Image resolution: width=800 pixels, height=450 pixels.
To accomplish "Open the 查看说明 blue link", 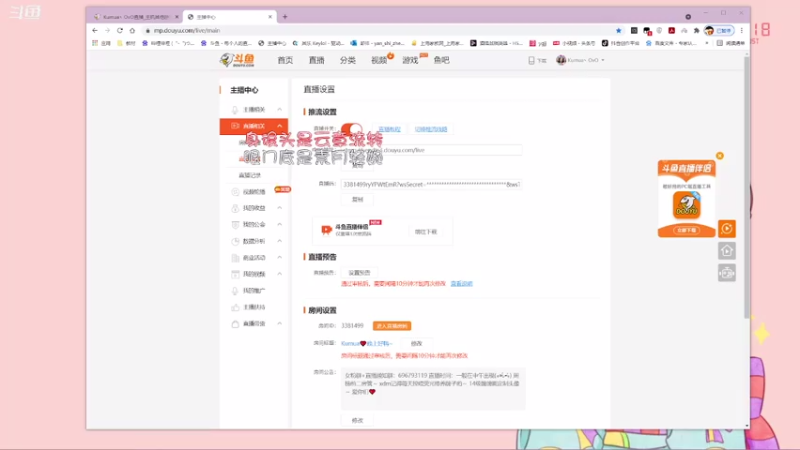I will [461, 284].
